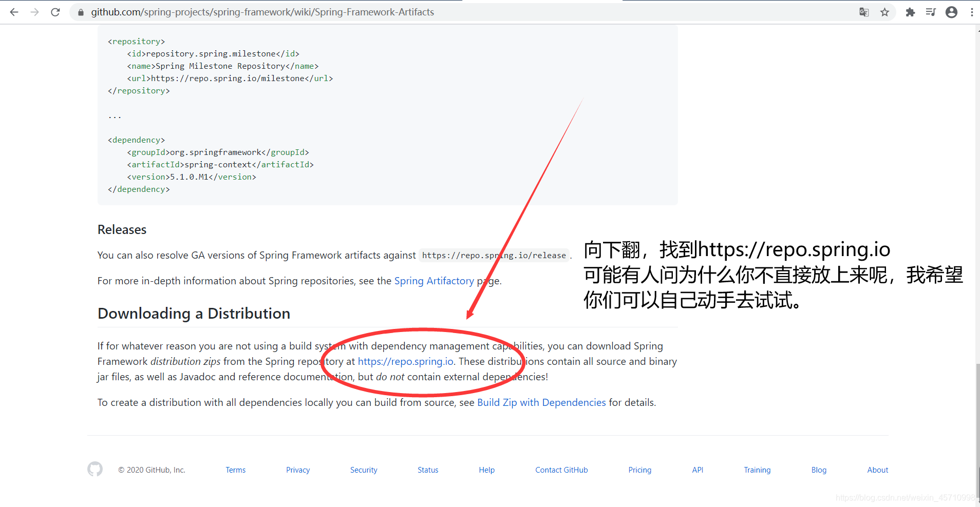Click the Downloading a Distribution heading

click(194, 313)
